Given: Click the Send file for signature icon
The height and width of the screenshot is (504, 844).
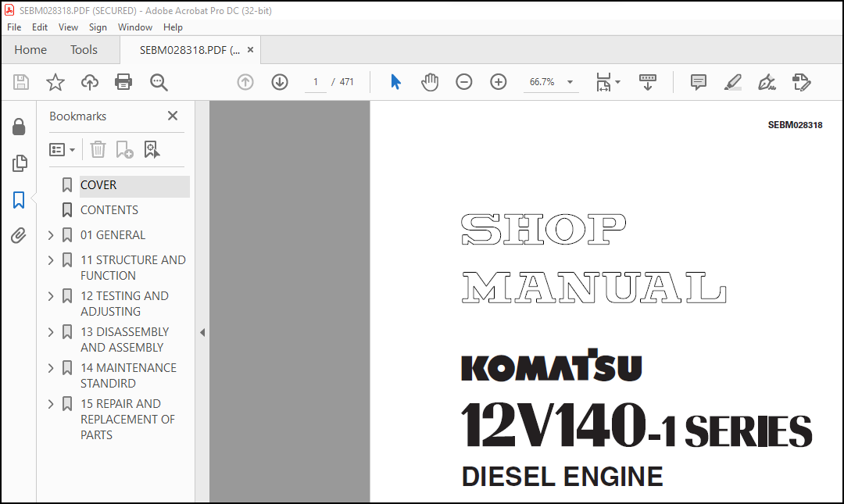Looking at the screenshot, I should coord(802,82).
